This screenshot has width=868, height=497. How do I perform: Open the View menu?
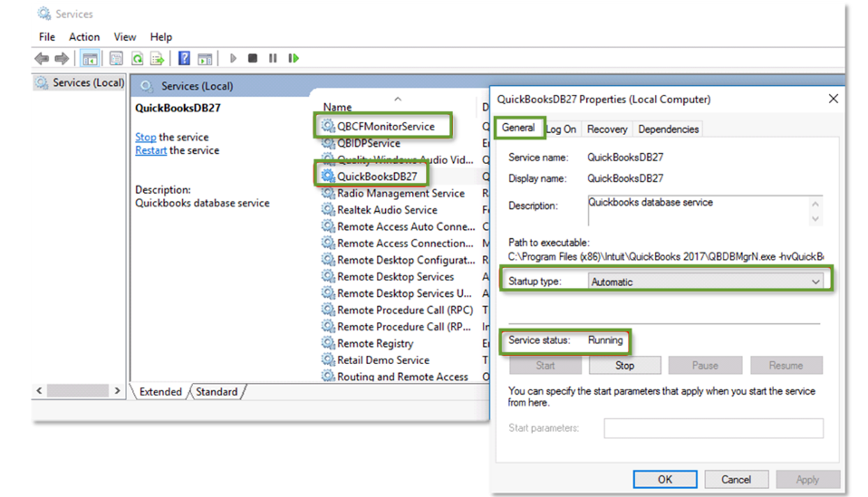click(124, 37)
